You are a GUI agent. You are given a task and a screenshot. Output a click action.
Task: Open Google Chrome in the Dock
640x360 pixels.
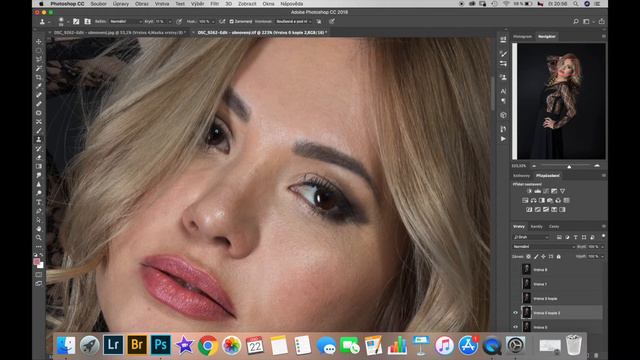click(x=208, y=346)
